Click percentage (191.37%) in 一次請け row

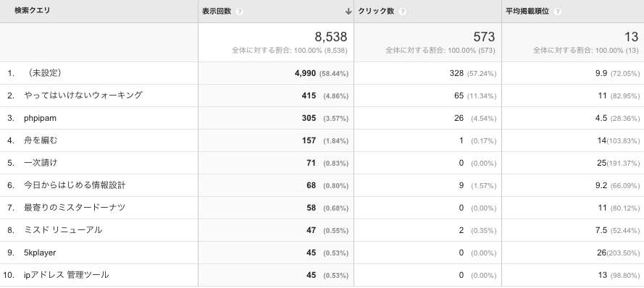(x=623, y=164)
